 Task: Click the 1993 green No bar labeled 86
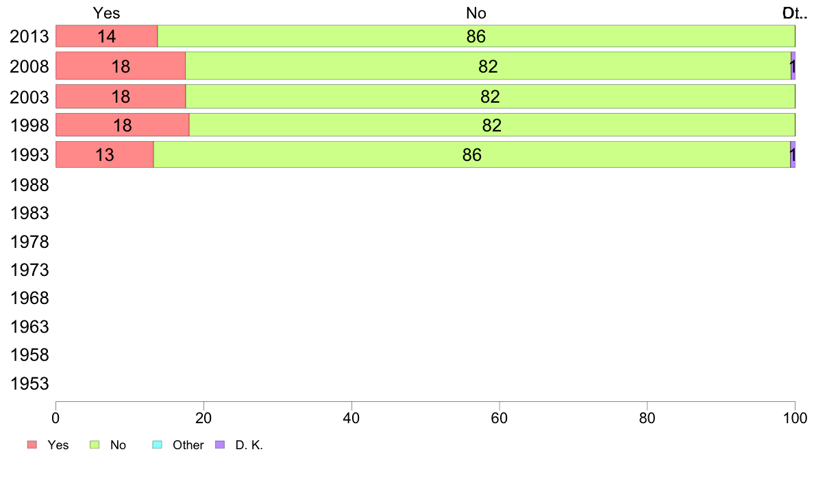click(471, 155)
